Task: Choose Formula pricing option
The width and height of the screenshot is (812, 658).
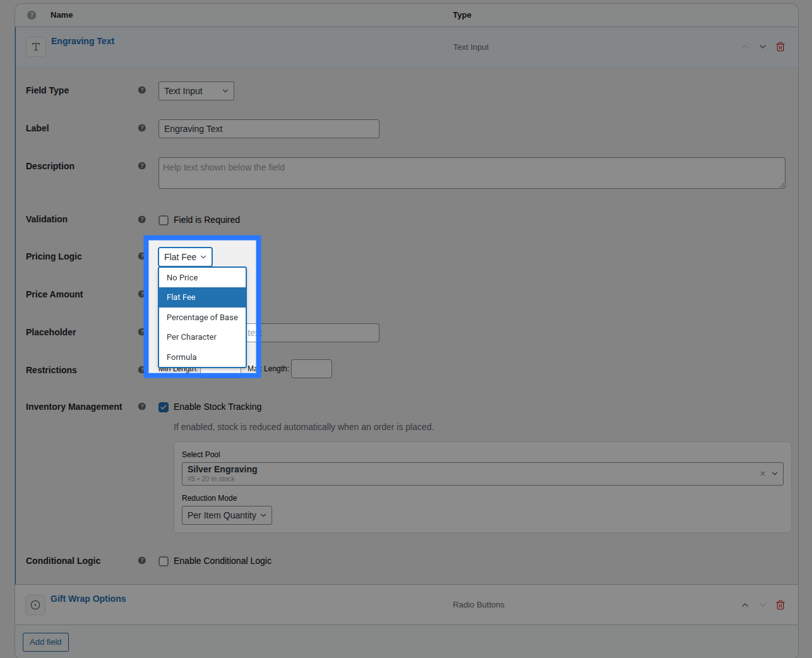Action: pyautogui.click(x=202, y=357)
